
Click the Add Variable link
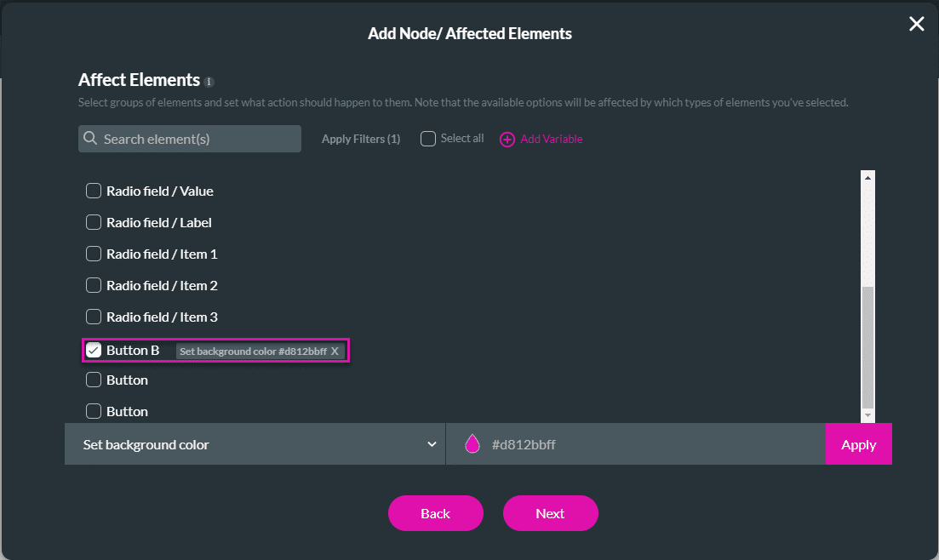click(552, 139)
